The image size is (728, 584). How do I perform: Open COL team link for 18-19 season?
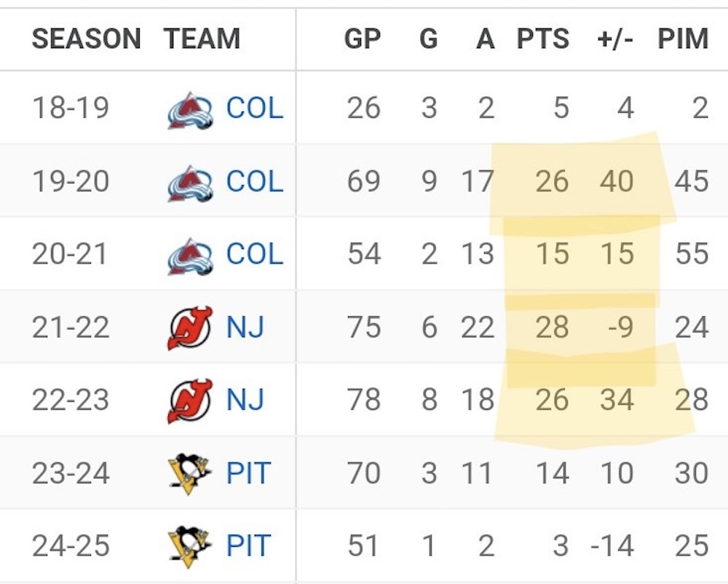254,108
